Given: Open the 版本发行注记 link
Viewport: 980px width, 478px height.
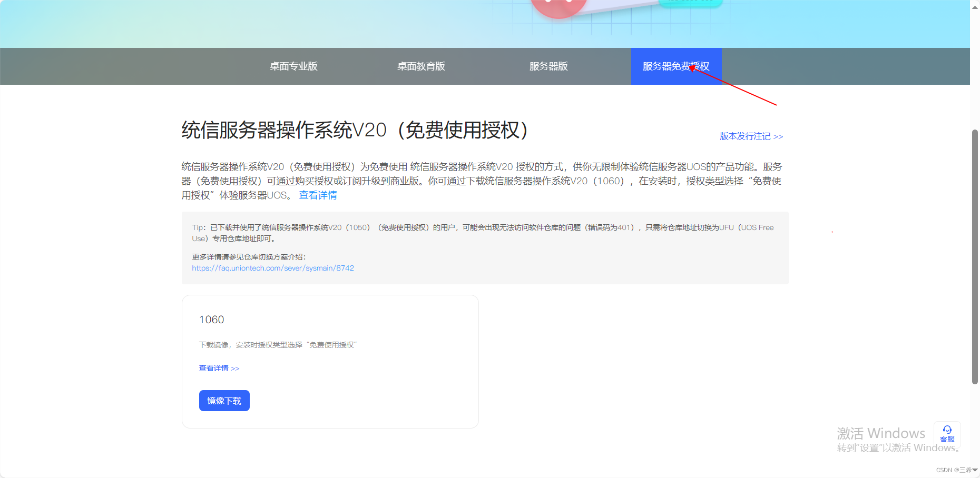Looking at the screenshot, I should (x=751, y=136).
